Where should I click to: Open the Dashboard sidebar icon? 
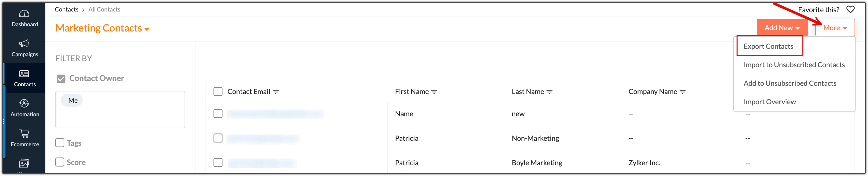[x=24, y=14]
